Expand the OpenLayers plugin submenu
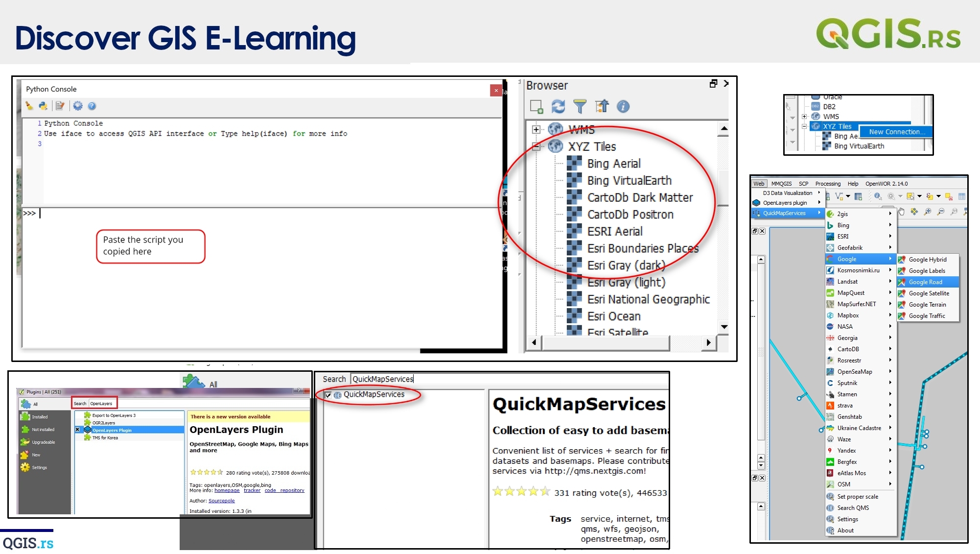This screenshot has height=554, width=980. point(788,203)
